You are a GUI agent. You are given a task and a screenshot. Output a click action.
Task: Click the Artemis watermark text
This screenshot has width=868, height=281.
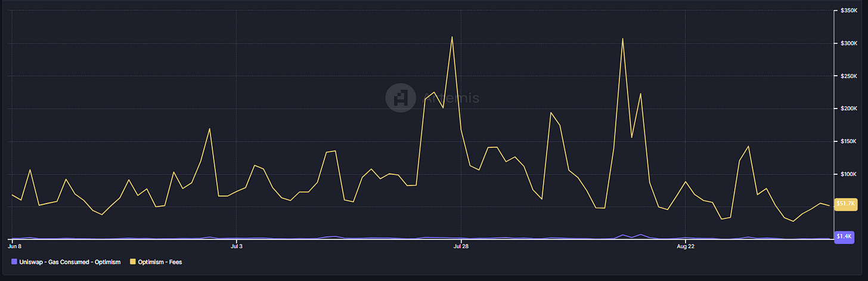tap(451, 98)
